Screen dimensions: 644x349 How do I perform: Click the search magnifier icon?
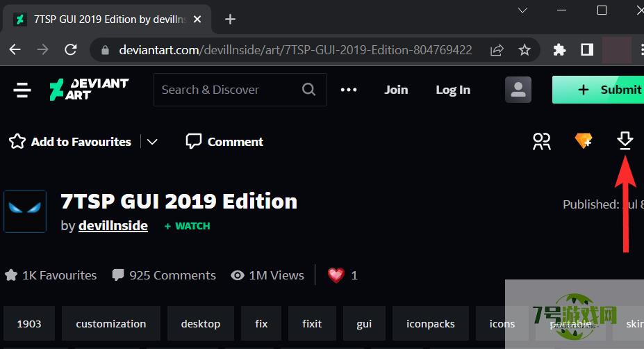pyautogui.click(x=308, y=90)
